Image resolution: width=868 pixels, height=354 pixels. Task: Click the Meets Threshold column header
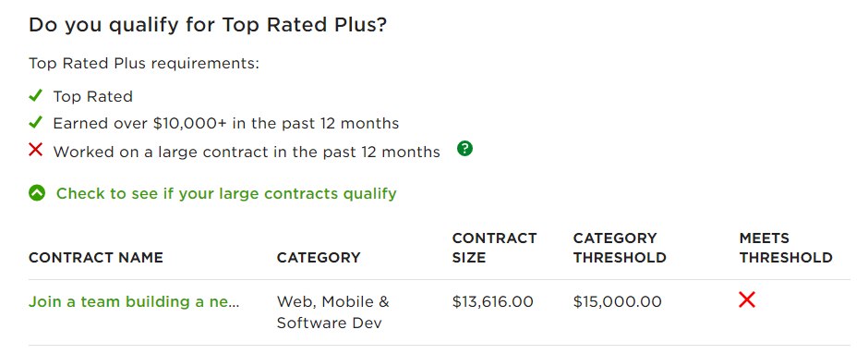(786, 248)
